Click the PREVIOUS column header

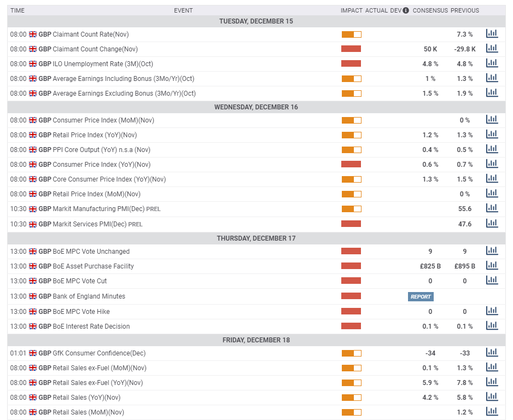[464, 10]
